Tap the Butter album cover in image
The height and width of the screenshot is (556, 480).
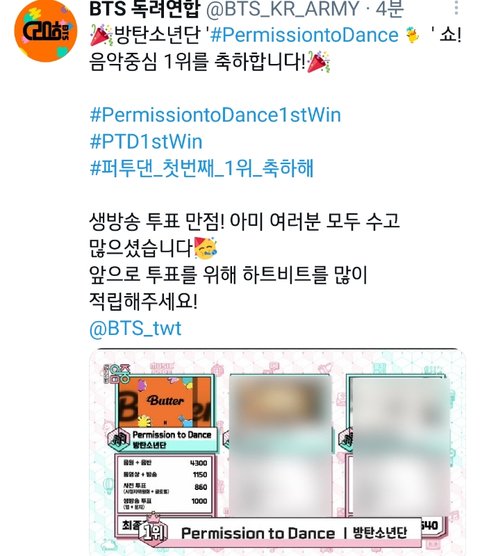[x=165, y=402]
